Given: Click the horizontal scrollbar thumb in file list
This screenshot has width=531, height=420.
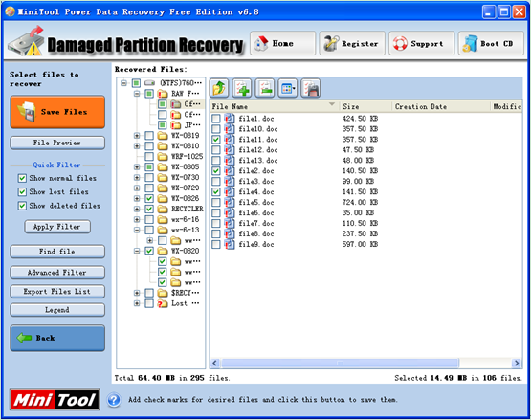Looking at the screenshot, I should [340, 364].
